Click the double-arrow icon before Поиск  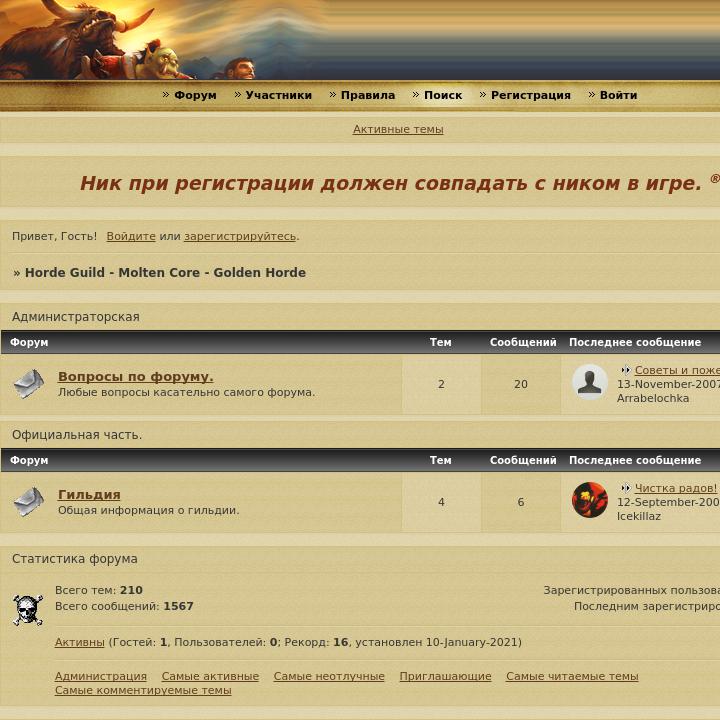coord(416,94)
